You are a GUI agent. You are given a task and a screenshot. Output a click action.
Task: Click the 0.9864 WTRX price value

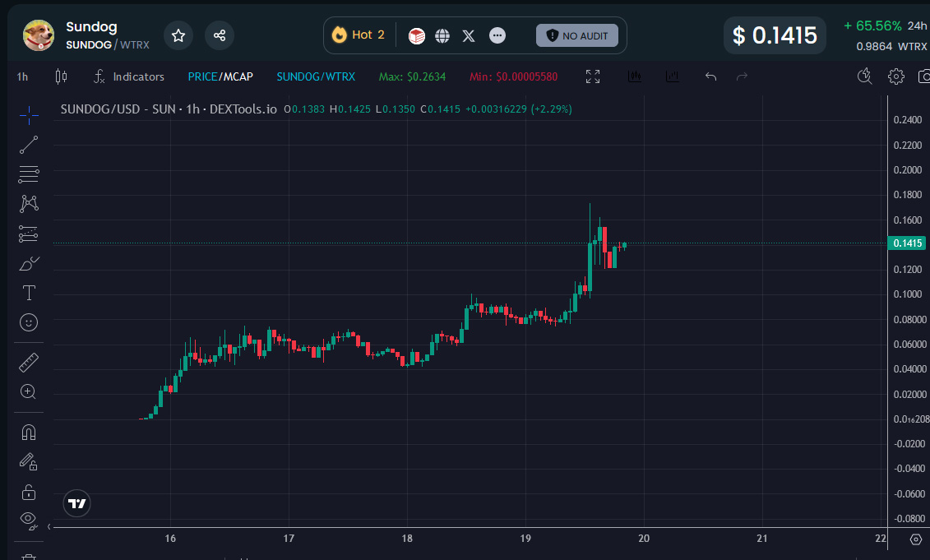coord(891,46)
